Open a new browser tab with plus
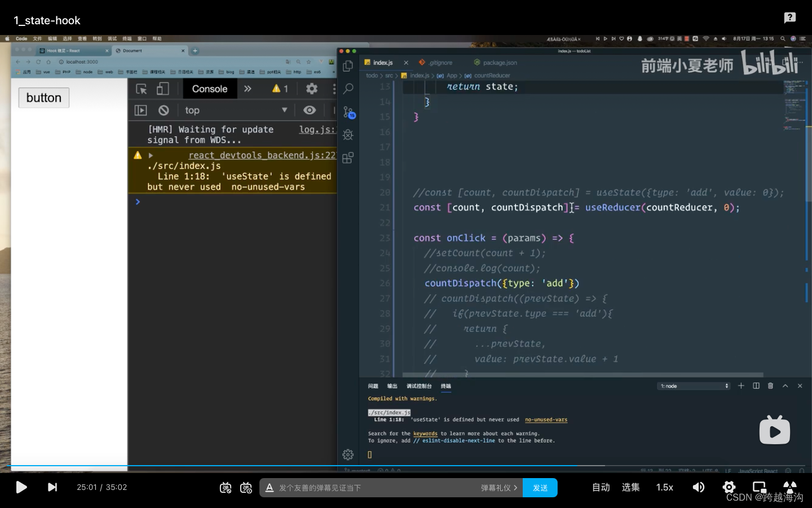Image resolution: width=812 pixels, height=508 pixels. [195, 51]
